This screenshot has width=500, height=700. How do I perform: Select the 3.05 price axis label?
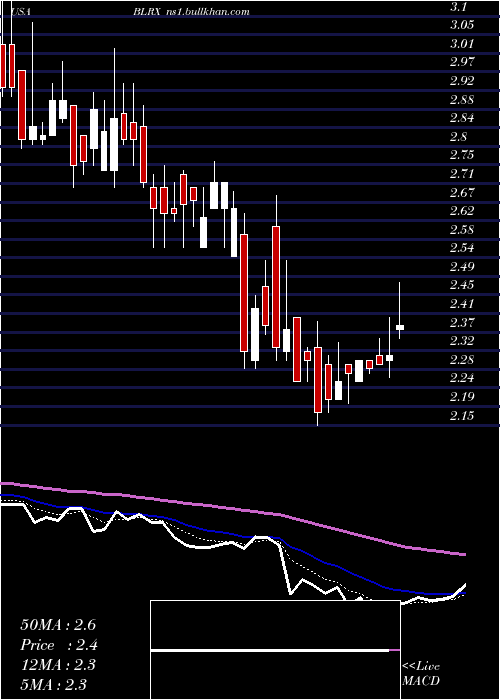pos(462,25)
